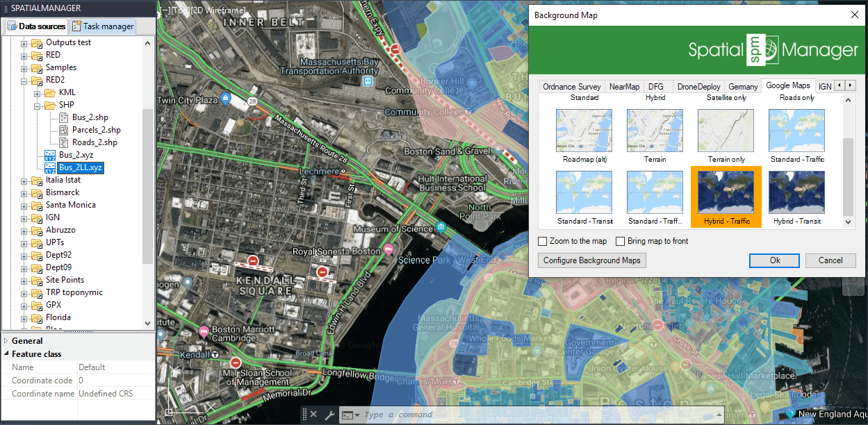Click the UPTs folder icon
The image size is (868, 425).
[36, 242]
